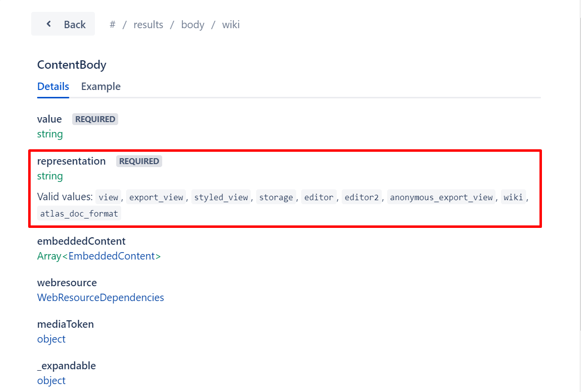Click the Array type link
The width and height of the screenshot is (581, 392).
[48, 256]
